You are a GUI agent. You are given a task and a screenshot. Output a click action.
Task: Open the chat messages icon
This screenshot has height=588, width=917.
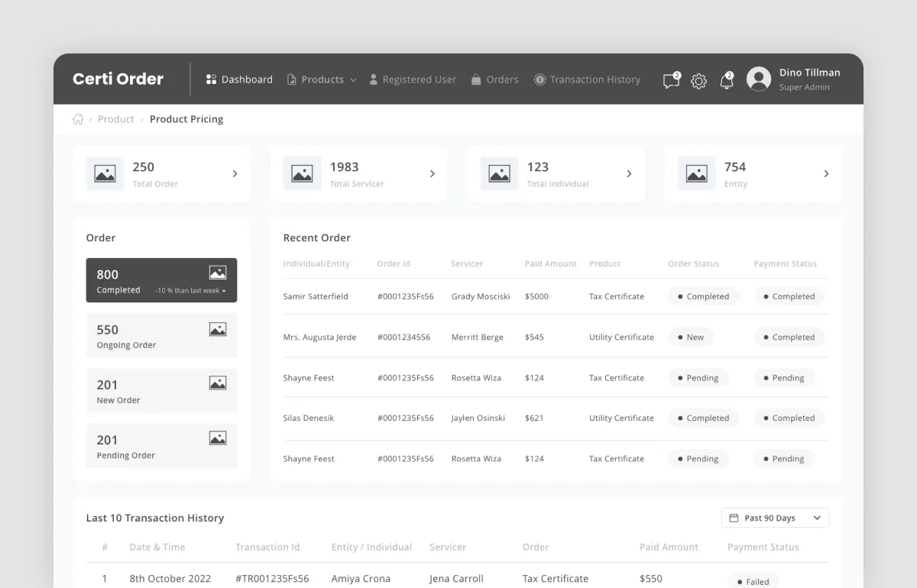(x=671, y=80)
